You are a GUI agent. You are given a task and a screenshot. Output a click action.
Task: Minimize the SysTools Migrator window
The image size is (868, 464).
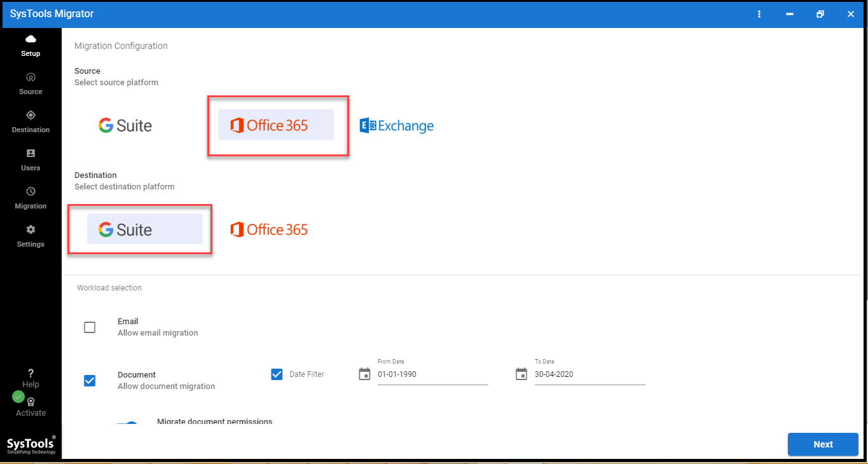point(789,14)
